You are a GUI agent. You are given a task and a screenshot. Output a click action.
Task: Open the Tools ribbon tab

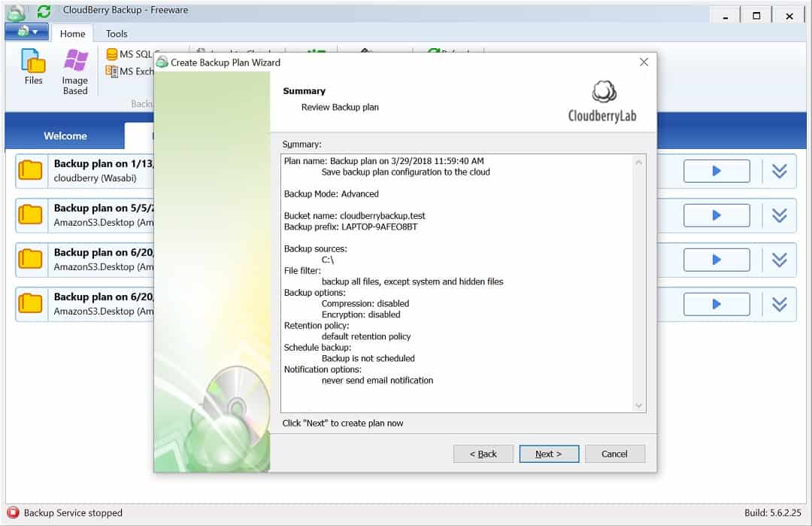pos(117,34)
